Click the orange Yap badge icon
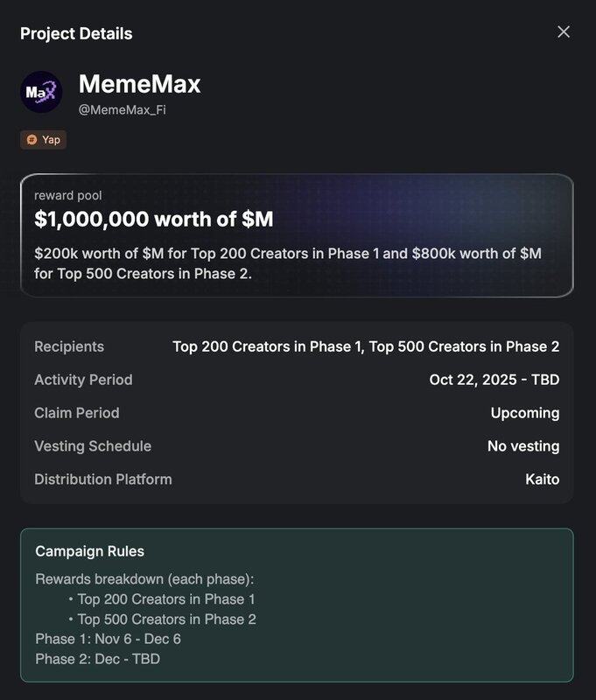The height and width of the screenshot is (700, 596). 32,139
